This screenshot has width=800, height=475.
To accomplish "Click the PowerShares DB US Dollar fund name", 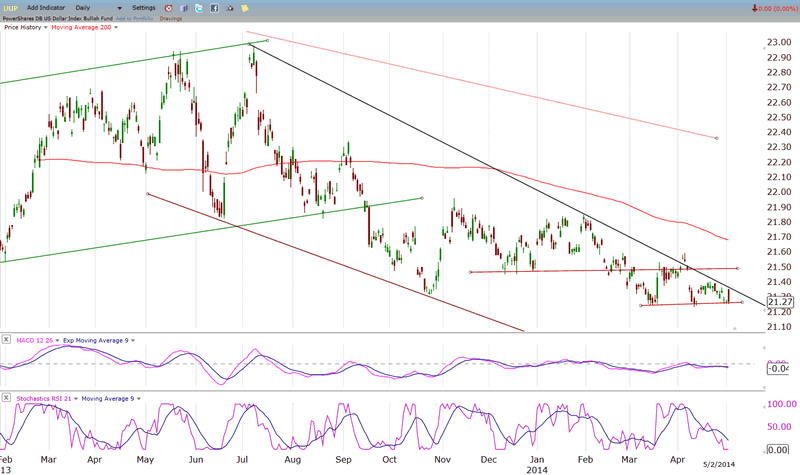I will [58, 18].
